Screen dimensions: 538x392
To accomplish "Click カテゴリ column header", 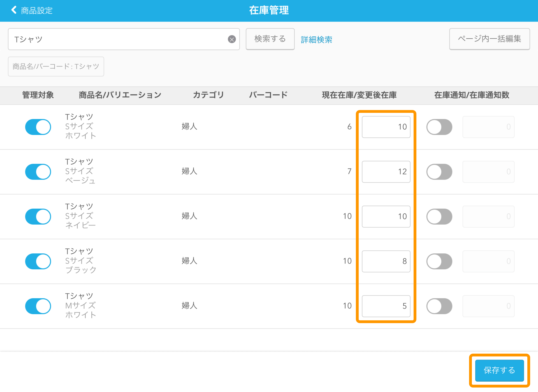I will coord(208,95).
